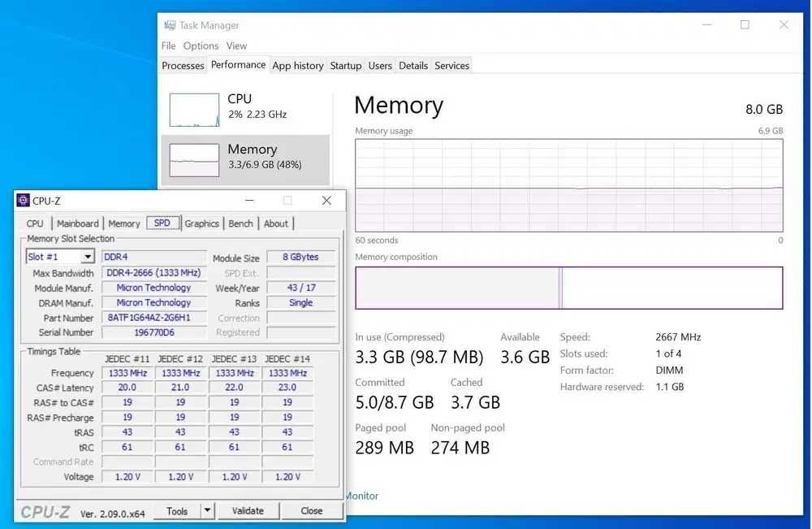Expand the arrow next to Tools button
Screen dimensions: 812x529
[208, 511]
